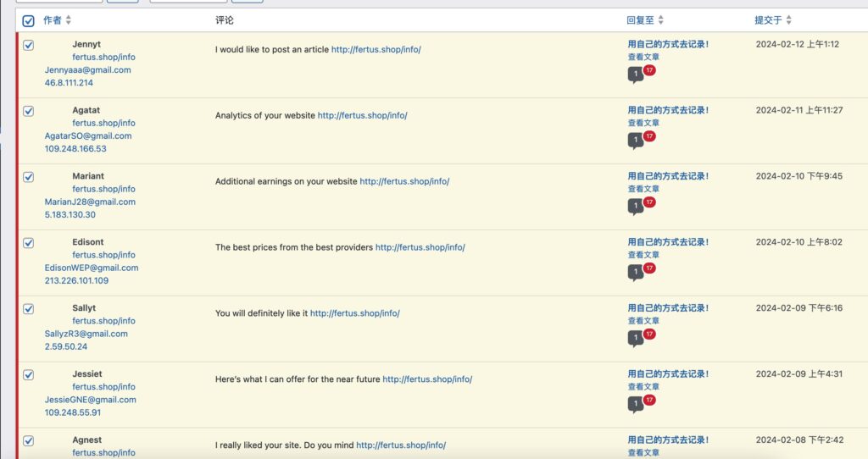Click email MarianJ28@gmail.com
This screenshot has width=868, height=459.
90,202
